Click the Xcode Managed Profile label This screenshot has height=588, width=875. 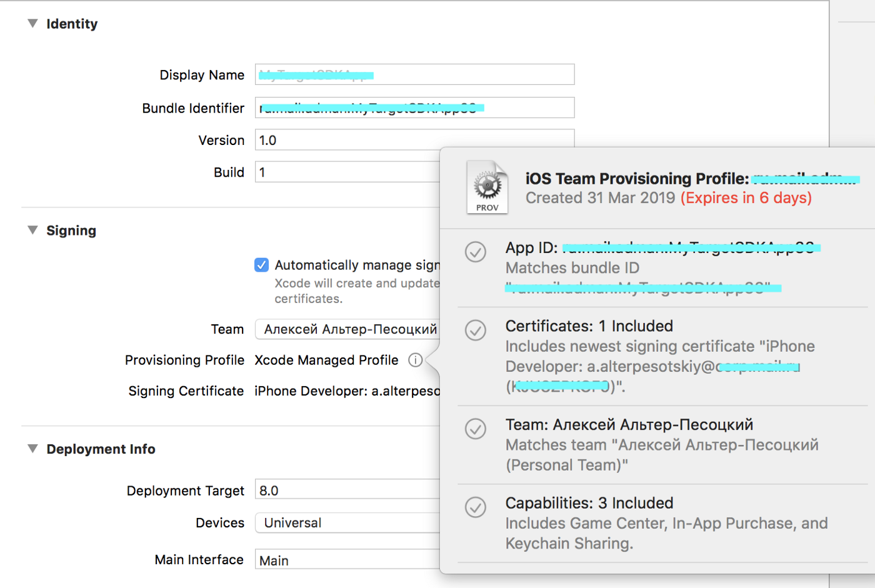[326, 360]
